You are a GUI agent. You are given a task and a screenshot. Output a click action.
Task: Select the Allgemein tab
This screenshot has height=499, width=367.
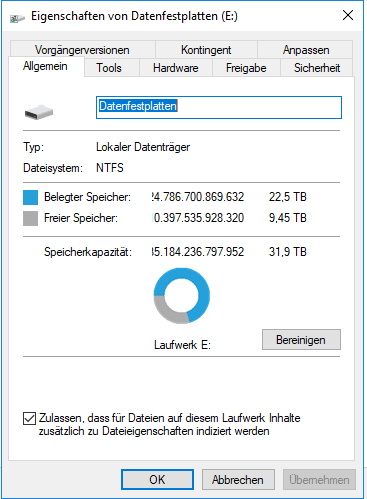coord(46,66)
